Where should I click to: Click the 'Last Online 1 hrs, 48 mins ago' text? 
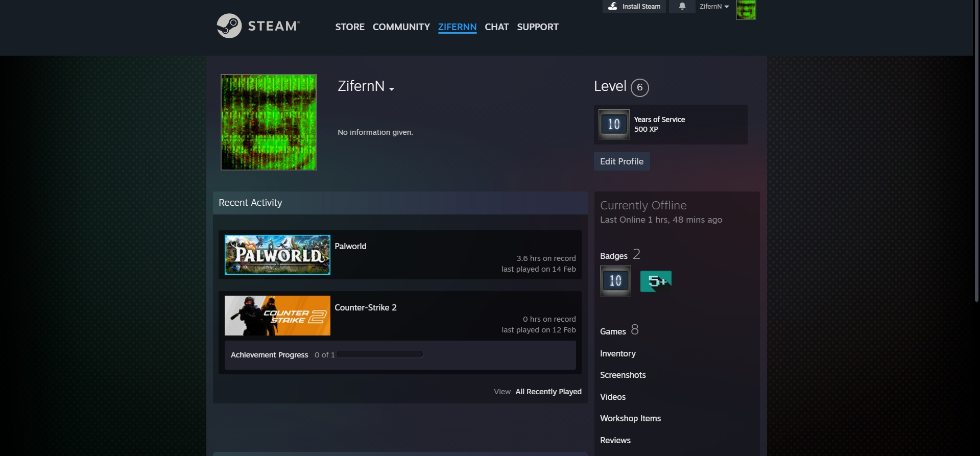(661, 220)
